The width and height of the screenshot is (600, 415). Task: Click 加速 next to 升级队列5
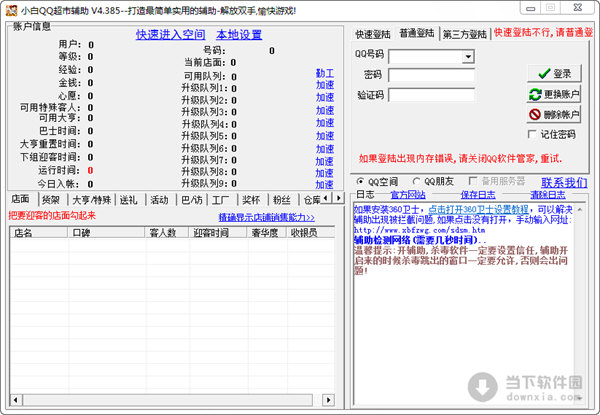click(x=325, y=136)
